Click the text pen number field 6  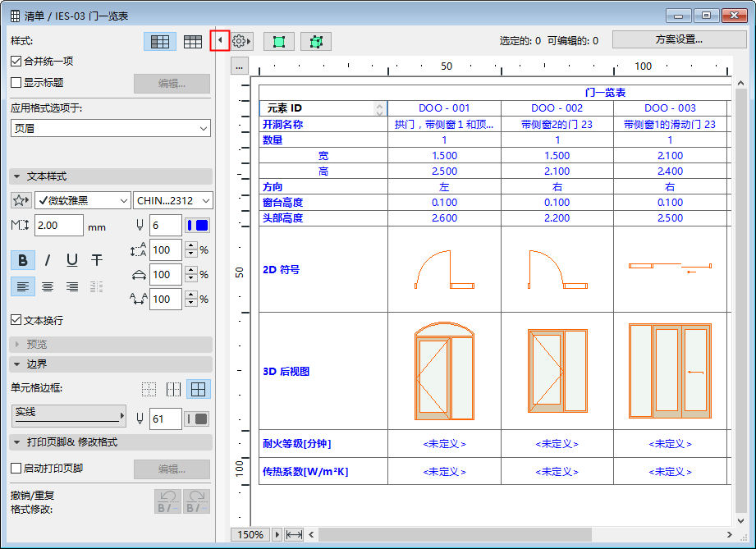pos(165,225)
